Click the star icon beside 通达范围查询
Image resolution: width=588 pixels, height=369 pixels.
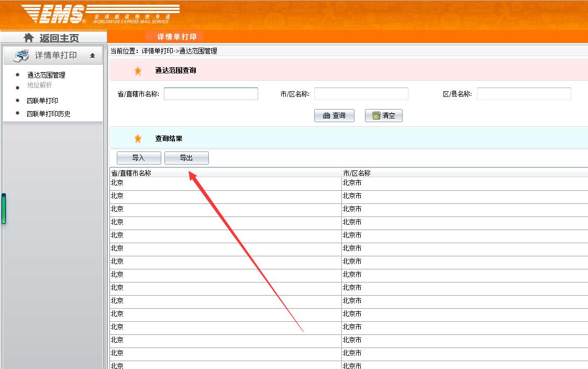pyautogui.click(x=138, y=71)
